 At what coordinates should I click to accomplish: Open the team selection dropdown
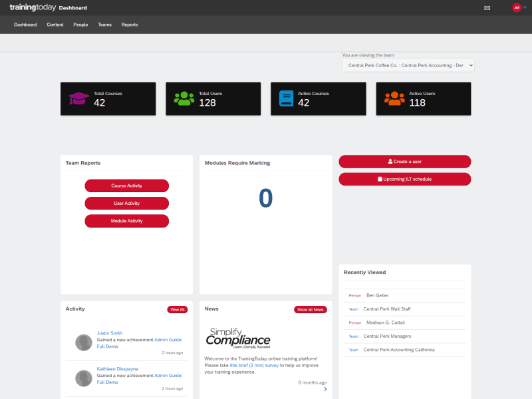(408, 65)
